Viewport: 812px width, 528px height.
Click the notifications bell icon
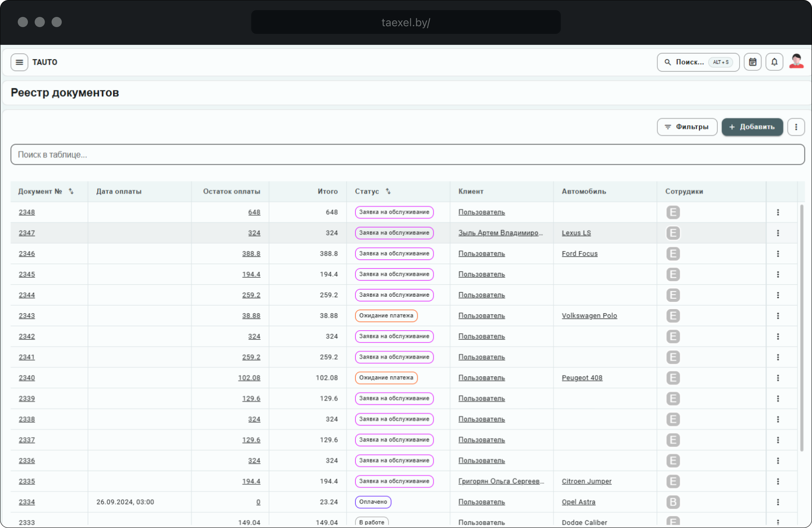[x=774, y=62]
